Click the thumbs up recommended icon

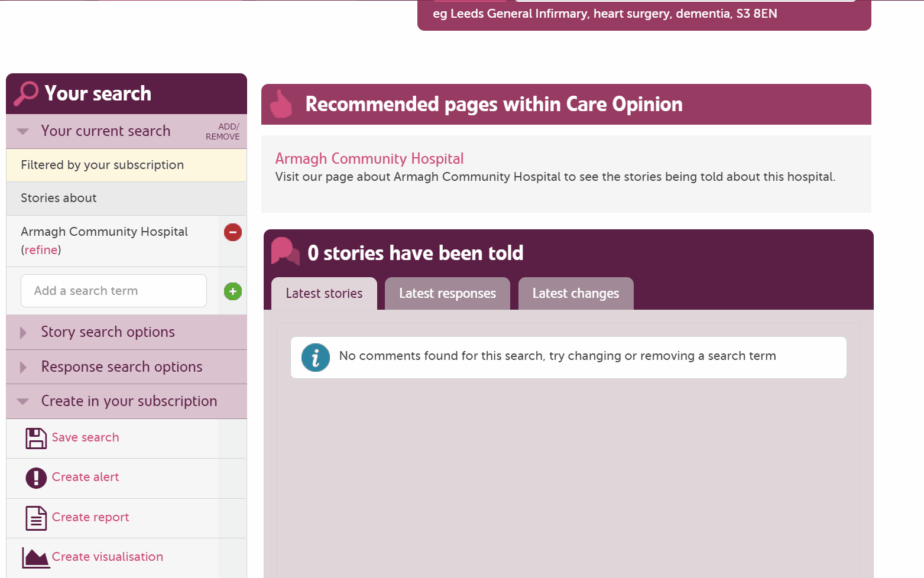(281, 105)
